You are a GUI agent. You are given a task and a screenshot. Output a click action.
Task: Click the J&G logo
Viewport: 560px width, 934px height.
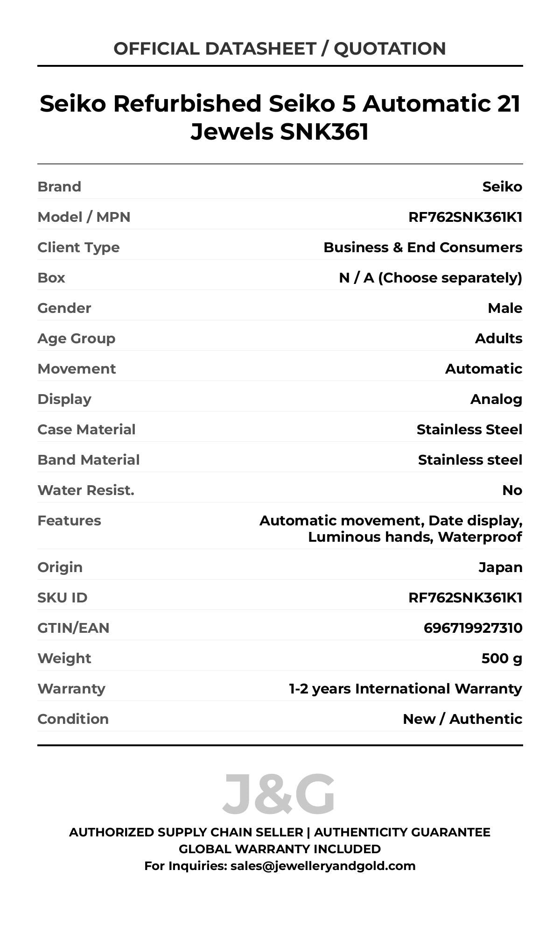pos(279,793)
